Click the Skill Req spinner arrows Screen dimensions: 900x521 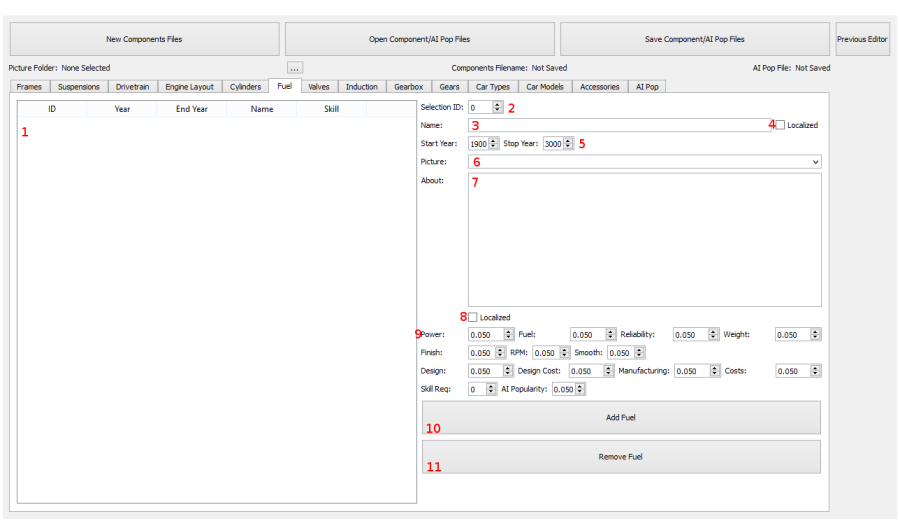(x=491, y=389)
